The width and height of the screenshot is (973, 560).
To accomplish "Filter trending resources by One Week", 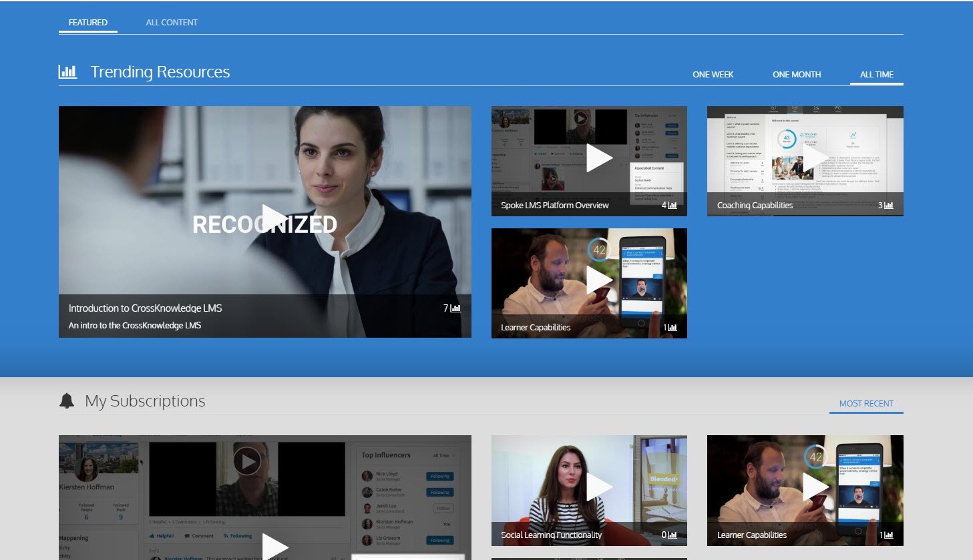I will pos(713,75).
